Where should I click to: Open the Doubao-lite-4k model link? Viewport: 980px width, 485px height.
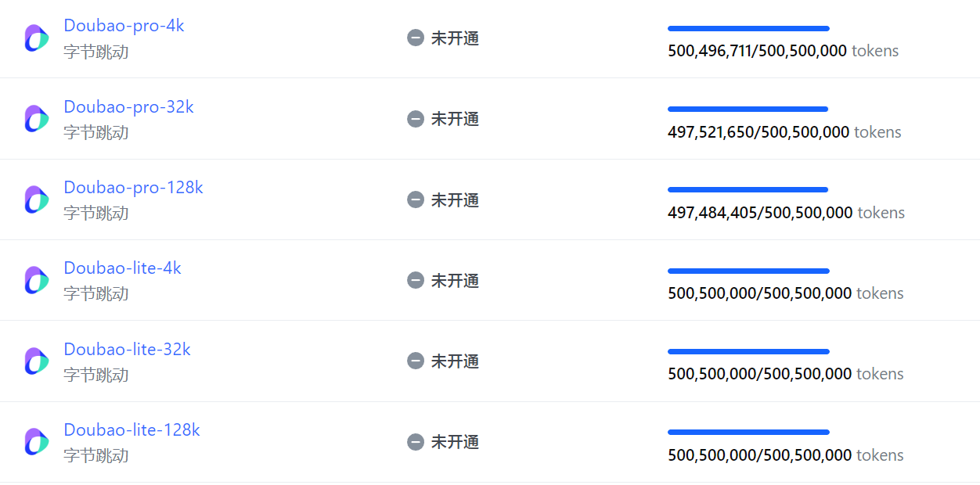122,268
